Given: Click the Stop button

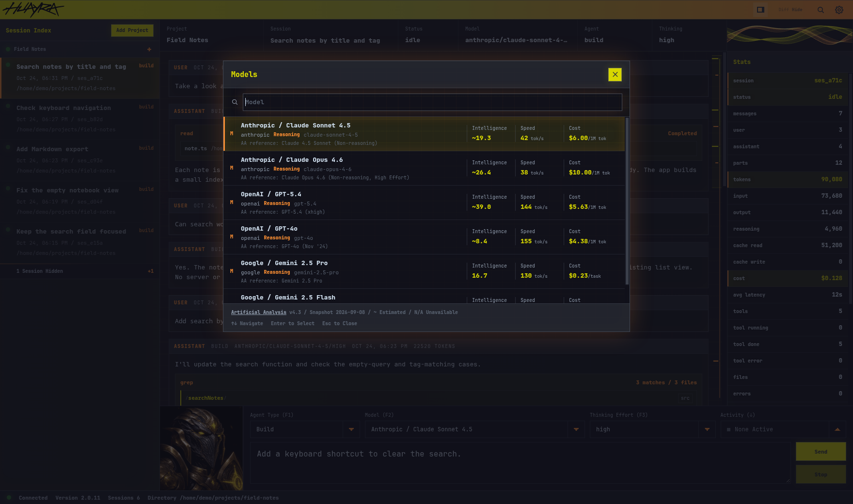Looking at the screenshot, I should [x=821, y=474].
